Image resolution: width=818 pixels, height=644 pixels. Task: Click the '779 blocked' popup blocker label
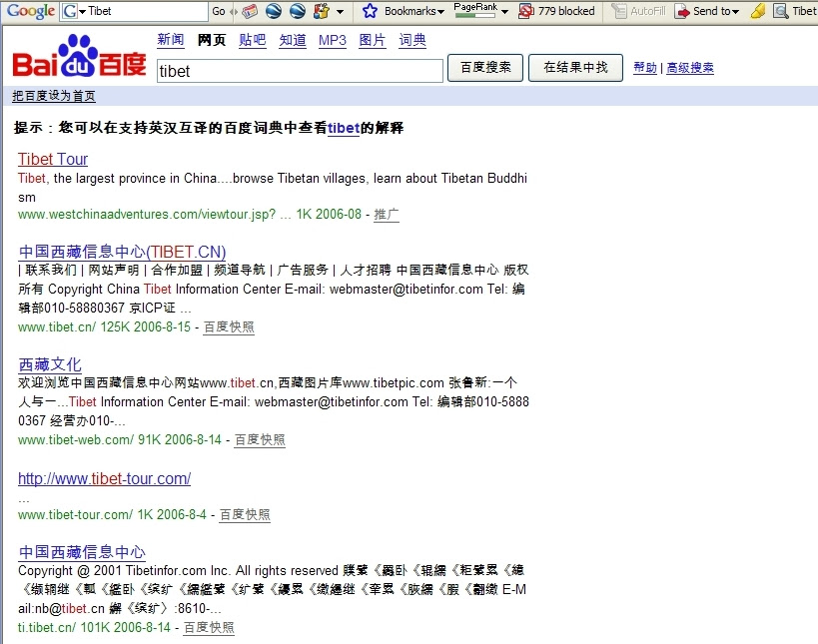[566, 11]
